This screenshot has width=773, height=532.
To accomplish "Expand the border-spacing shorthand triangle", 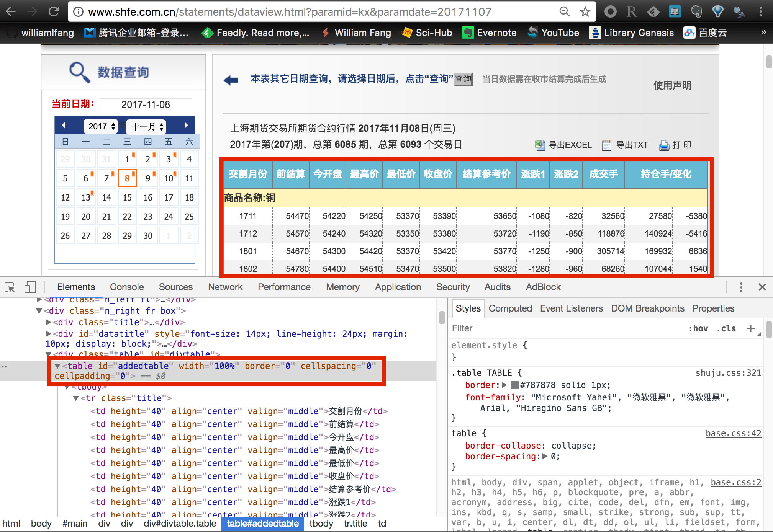I will click(545, 456).
